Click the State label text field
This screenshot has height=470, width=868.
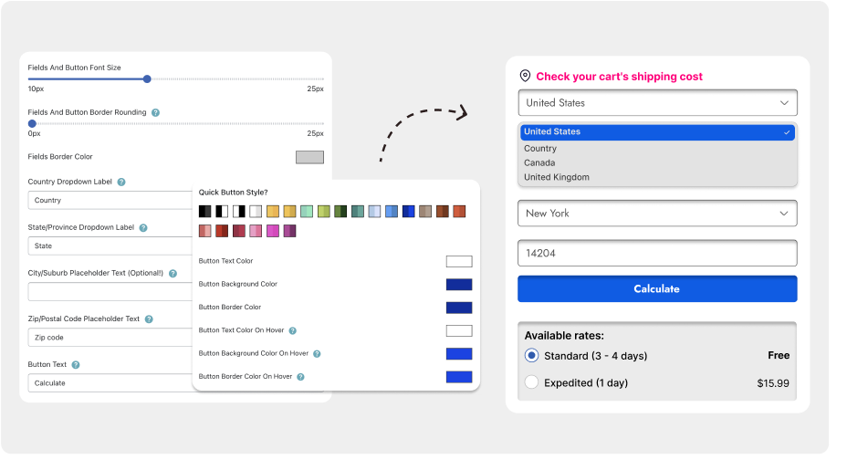click(110, 245)
